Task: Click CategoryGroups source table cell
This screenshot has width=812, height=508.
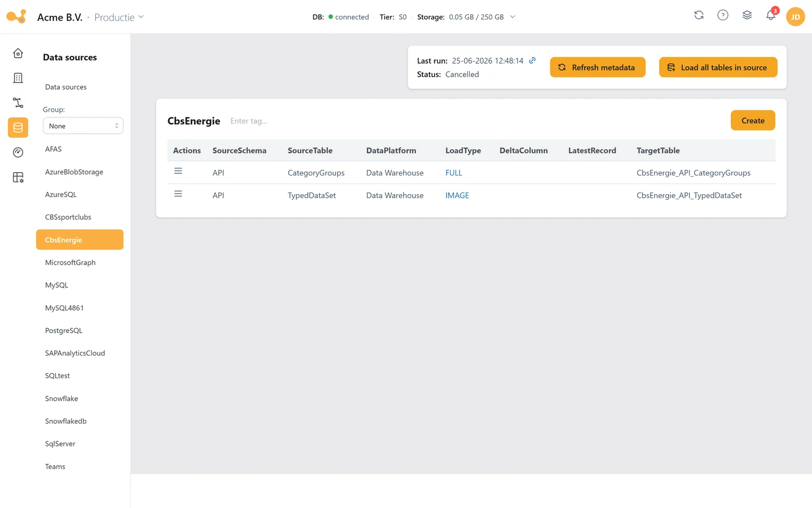Action: 316,173
